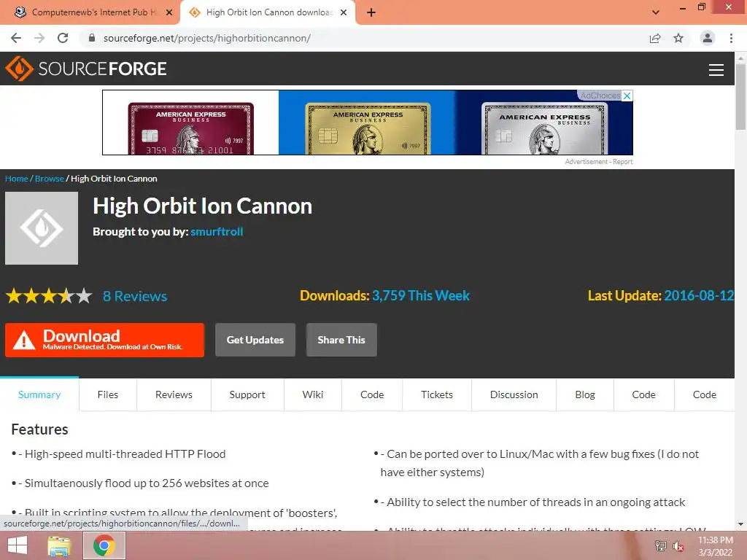This screenshot has width=747, height=560.
Task: Click the red Download button
Action: click(105, 340)
